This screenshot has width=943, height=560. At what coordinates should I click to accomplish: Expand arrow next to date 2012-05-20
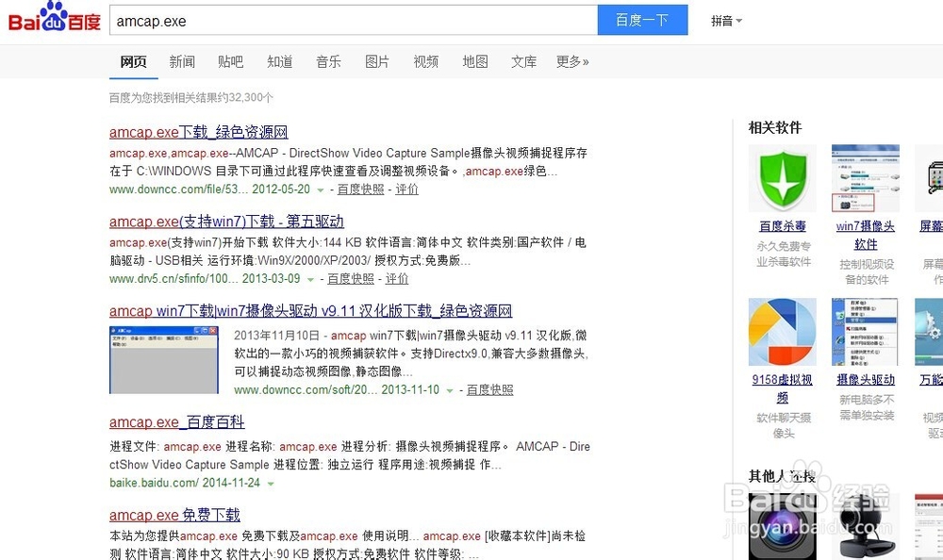321,190
